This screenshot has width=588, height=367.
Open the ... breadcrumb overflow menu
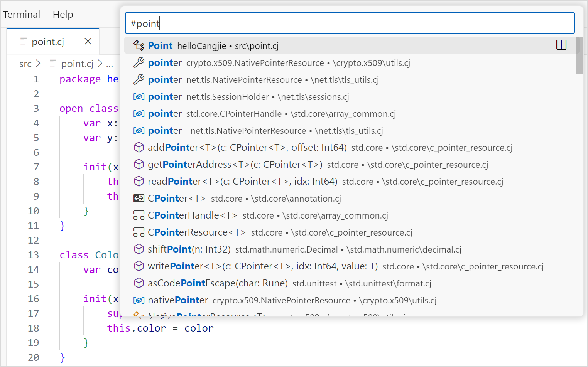[110, 64]
